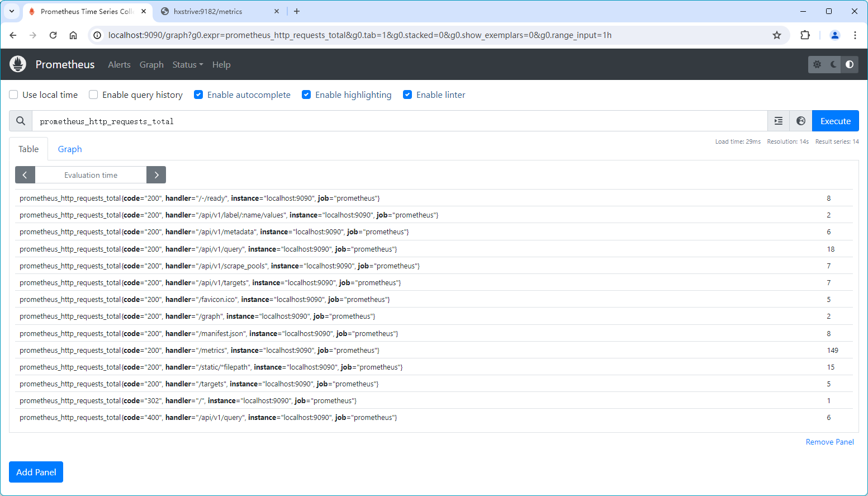This screenshot has height=496, width=868.
Task: Close the Prometheus Time Series tab
Action: tap(144, 11)
